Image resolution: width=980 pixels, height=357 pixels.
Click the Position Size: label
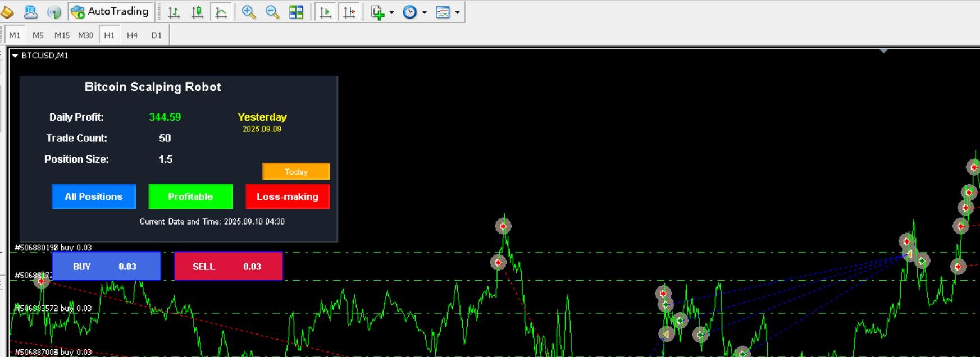click(76, 159)
